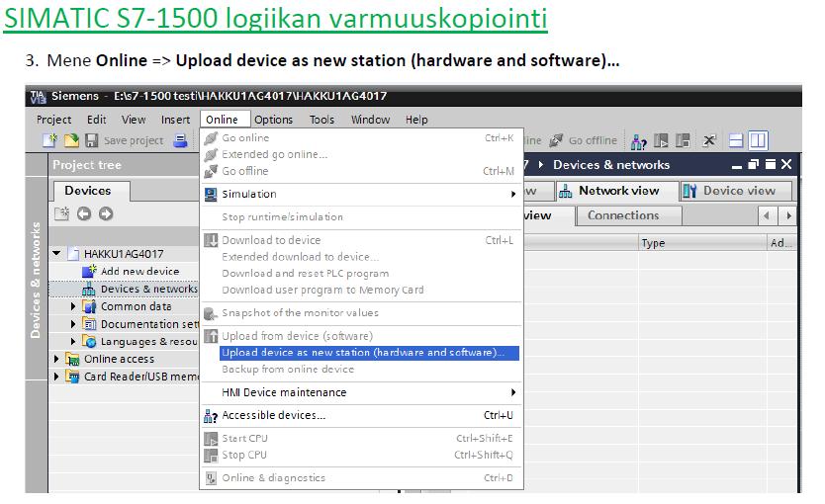This screenshot has width=825, height=504.
Task: Expand the Card Reader/USB memory node
Action: tap(56, 377)
